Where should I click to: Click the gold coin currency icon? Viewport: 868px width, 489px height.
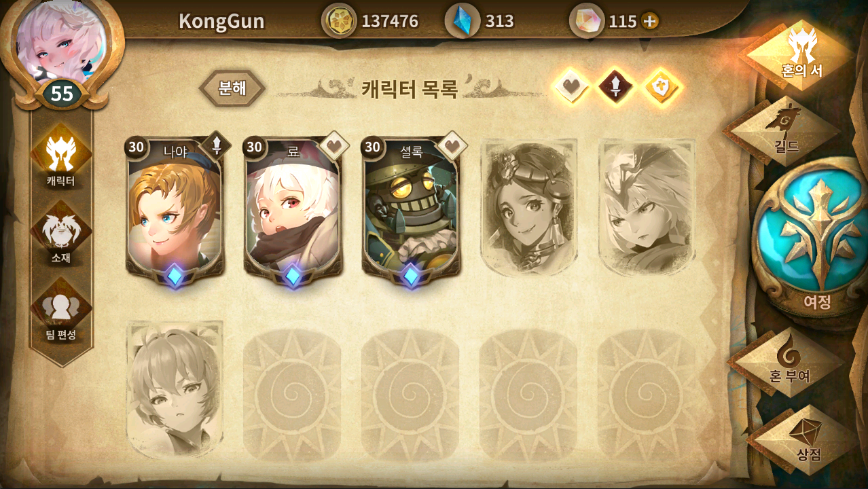pos(339,21)
